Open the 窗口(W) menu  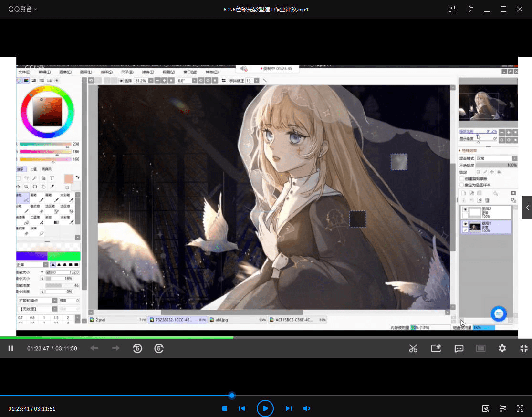190,72
